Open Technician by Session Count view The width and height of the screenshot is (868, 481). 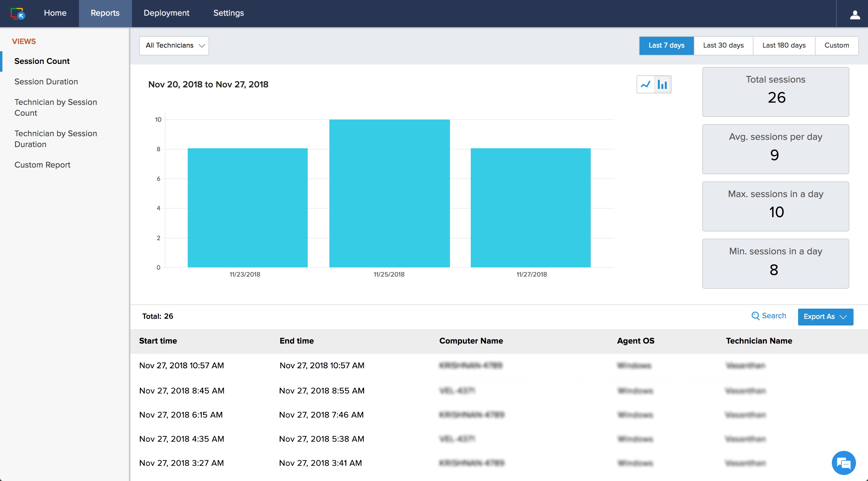click(x=55, y=108)
